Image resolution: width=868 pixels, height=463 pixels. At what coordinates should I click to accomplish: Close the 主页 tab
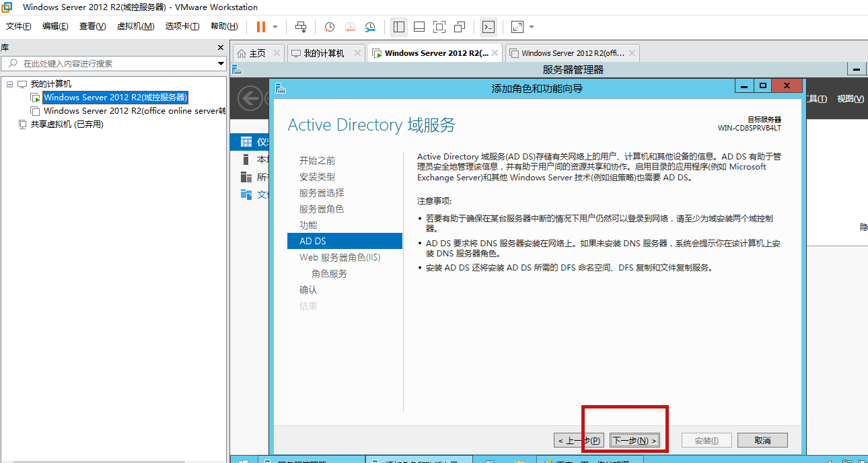point(277,53)
